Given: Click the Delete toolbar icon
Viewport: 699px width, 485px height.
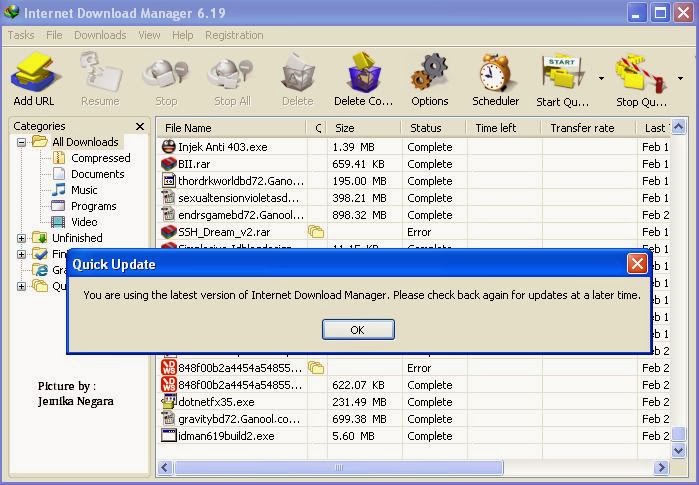Looking at the screenshot, I should 298,72.
